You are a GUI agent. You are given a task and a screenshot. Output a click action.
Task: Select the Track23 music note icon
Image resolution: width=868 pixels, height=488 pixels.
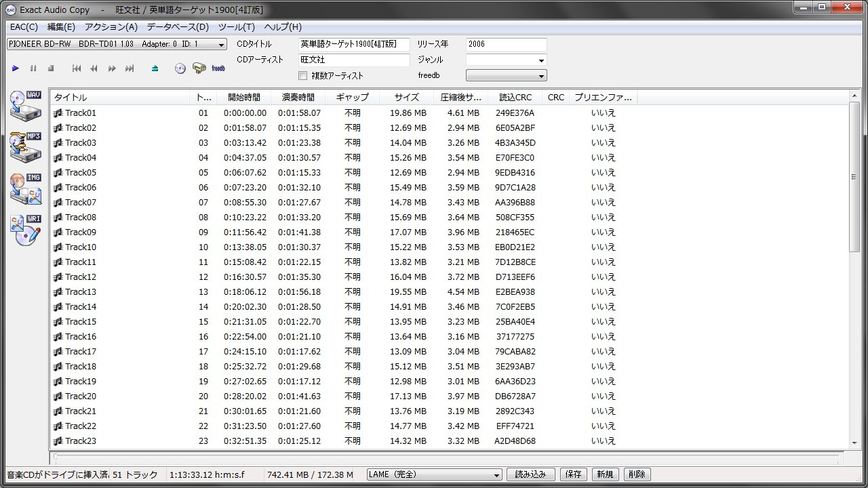tap(58, 441)
